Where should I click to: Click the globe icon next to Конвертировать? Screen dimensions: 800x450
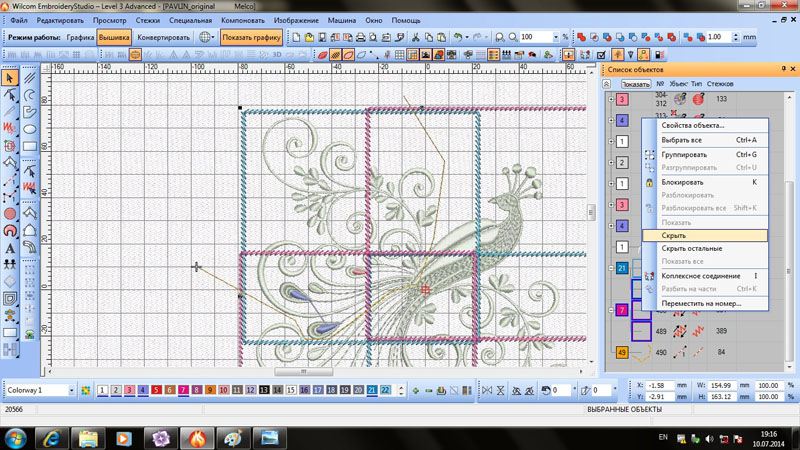tap(205, 37)
